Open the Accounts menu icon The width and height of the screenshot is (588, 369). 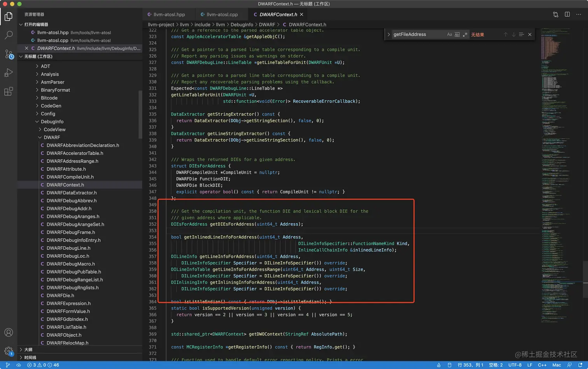pos(9,332)
